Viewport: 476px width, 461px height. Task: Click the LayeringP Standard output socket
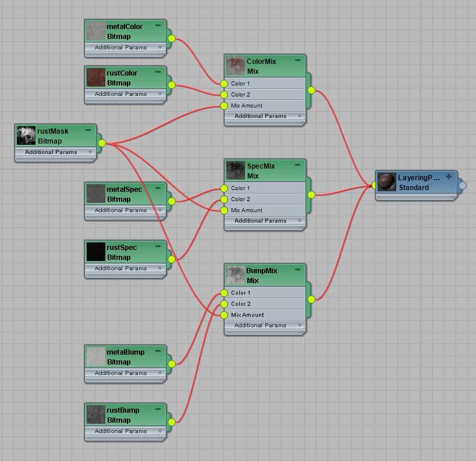(463, 185)
